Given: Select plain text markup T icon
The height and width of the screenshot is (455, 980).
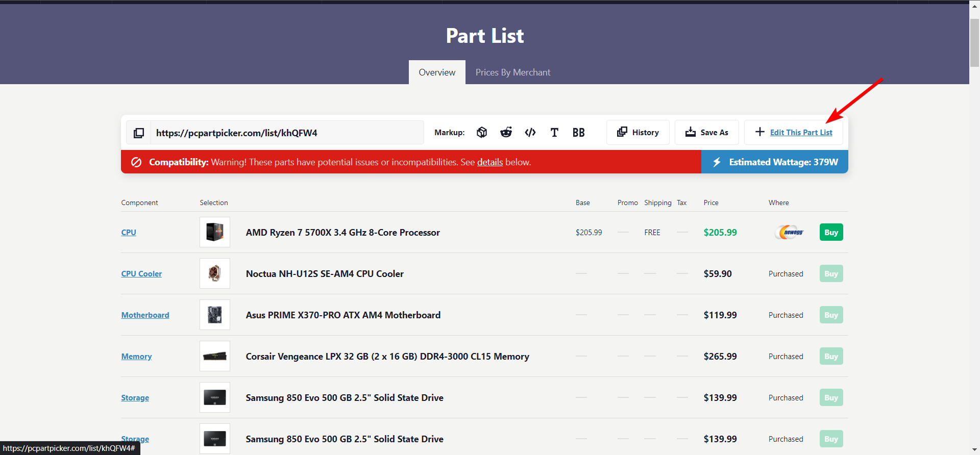Looking at the screenshot, I should (554, 133).
